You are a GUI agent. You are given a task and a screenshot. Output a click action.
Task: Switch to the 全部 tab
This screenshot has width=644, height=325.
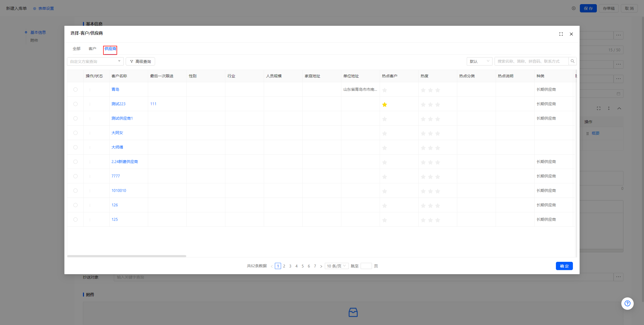click(77, 49)
